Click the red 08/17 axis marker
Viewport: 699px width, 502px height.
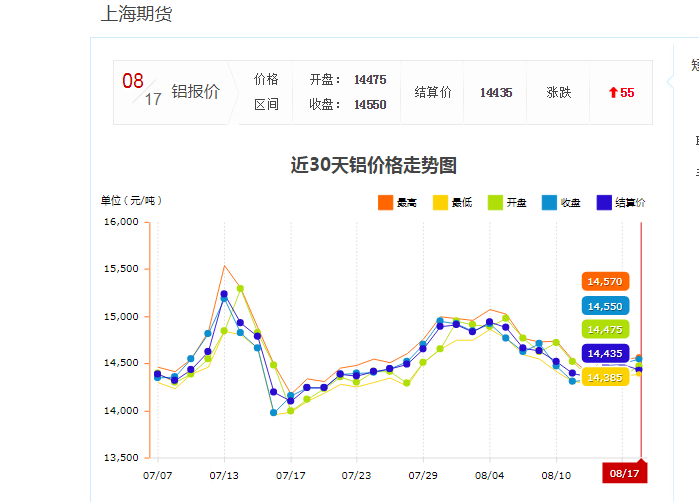click(625, 473)
